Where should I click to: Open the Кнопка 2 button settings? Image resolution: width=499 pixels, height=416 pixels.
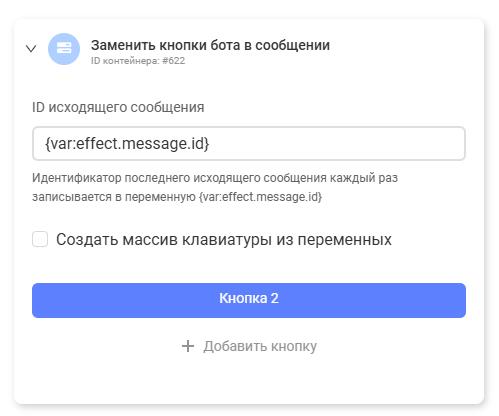click(x=249, y=300)
